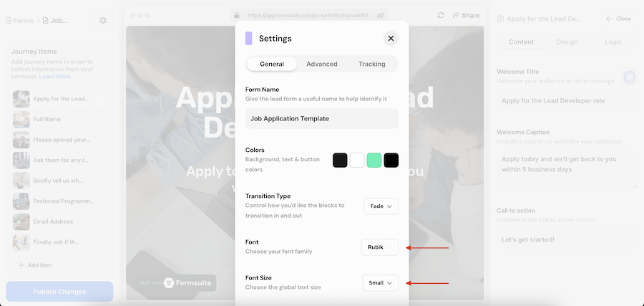Image resolution: width=644 pixels, height=306 pixels.
Task: Select the General tab
Action: [272, 64]
